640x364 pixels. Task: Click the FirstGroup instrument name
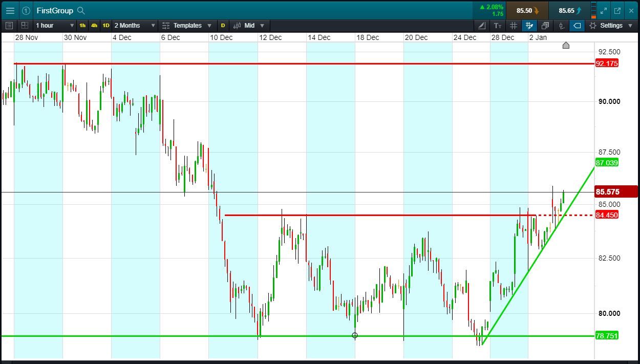click(55, 10)
